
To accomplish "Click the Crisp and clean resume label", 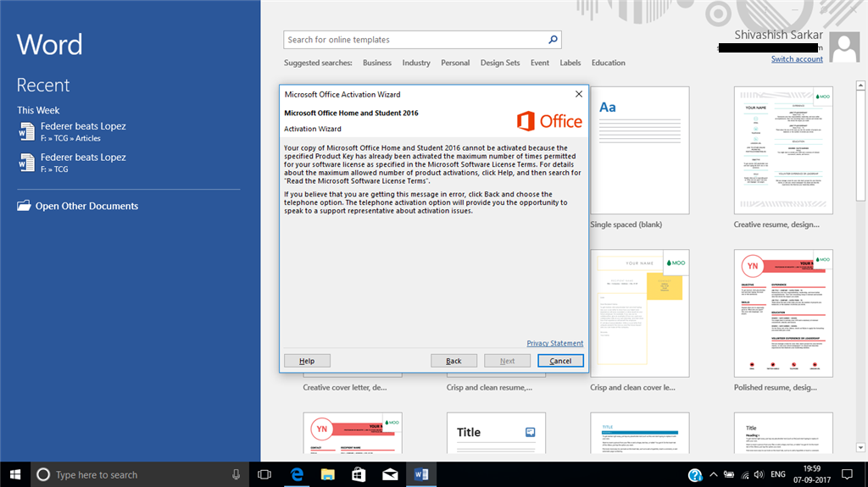I will pyautogui.click(x=489, y=387).
